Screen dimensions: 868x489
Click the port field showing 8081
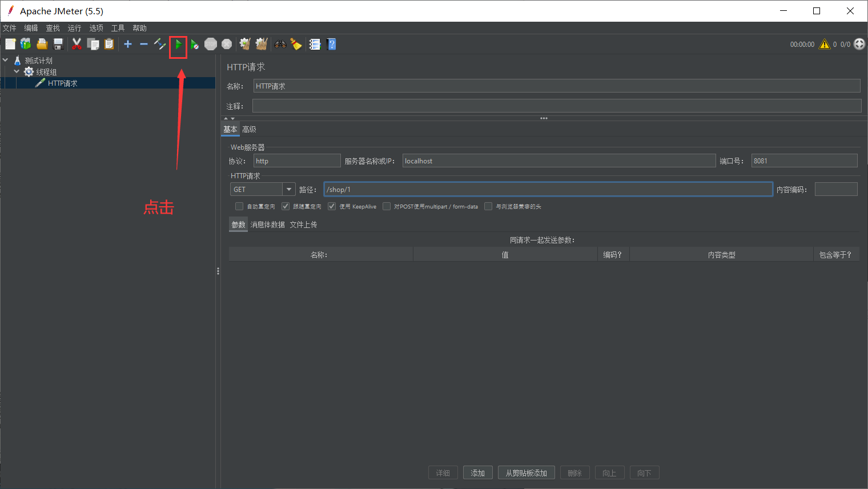coord(804,161)
